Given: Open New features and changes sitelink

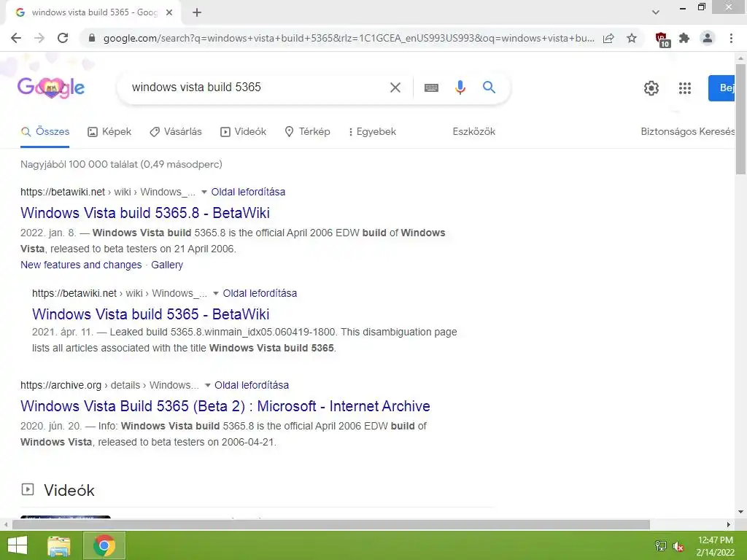Looking at the screenshot, I should 81,265.
